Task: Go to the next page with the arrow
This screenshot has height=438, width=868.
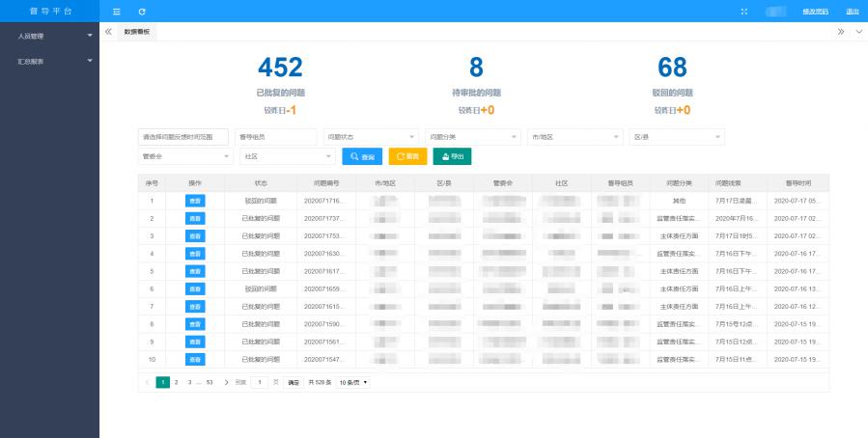Action: (227, 382)
